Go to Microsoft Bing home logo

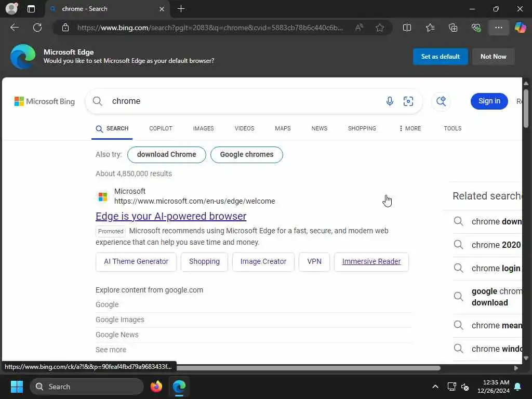coord(45,101)
